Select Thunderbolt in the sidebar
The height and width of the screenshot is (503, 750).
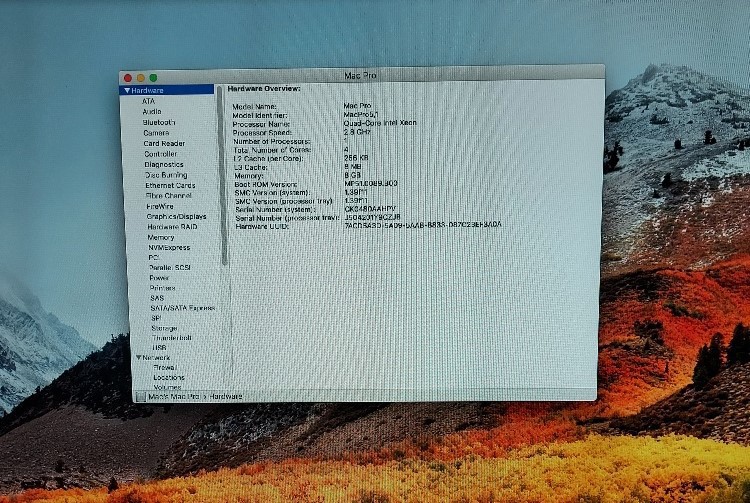[172, 338]
